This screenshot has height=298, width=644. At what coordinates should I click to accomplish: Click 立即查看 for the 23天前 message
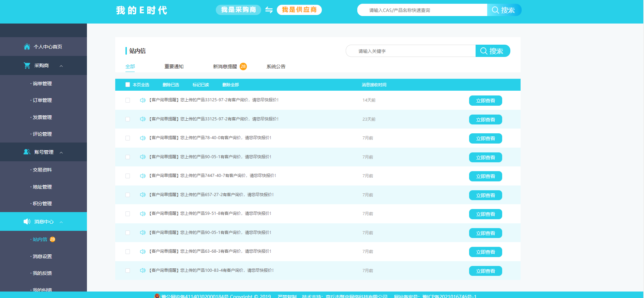[485, 120]
